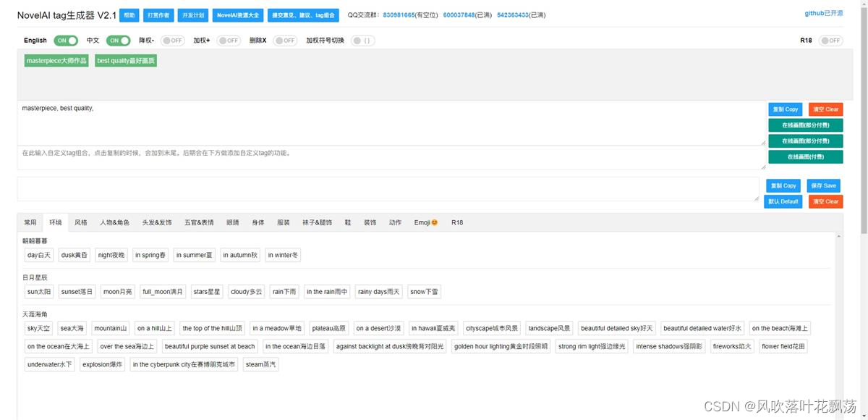Open the 鞋 tab
The image size is (868, 420).
click(x=348, y=222)
